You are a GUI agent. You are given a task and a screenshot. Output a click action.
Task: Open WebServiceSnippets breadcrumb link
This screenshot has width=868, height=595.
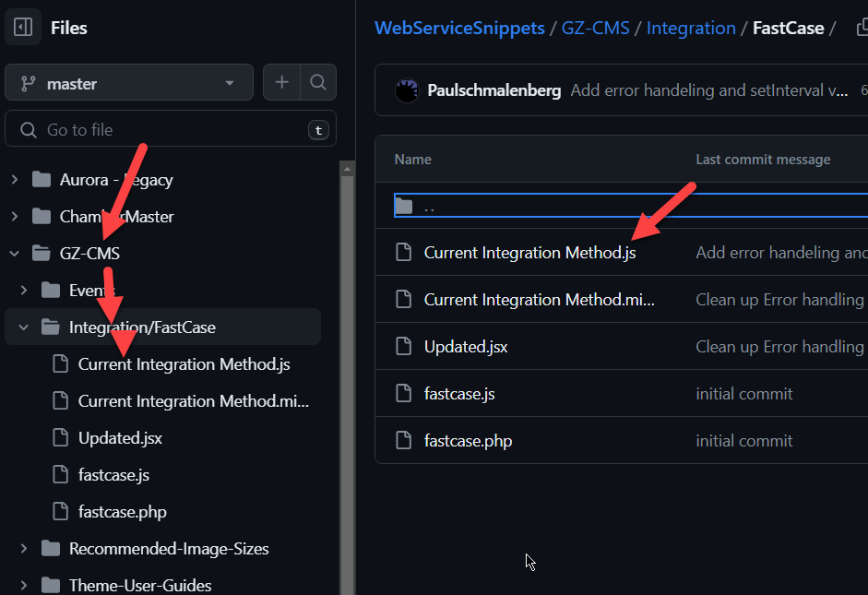(x=459, y=28)
